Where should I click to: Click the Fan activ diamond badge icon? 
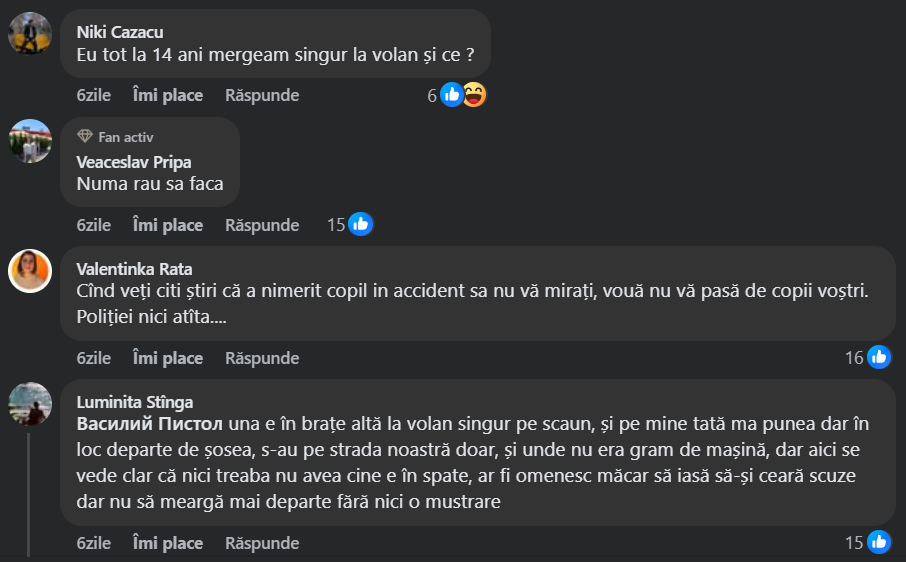pos(85,137)
